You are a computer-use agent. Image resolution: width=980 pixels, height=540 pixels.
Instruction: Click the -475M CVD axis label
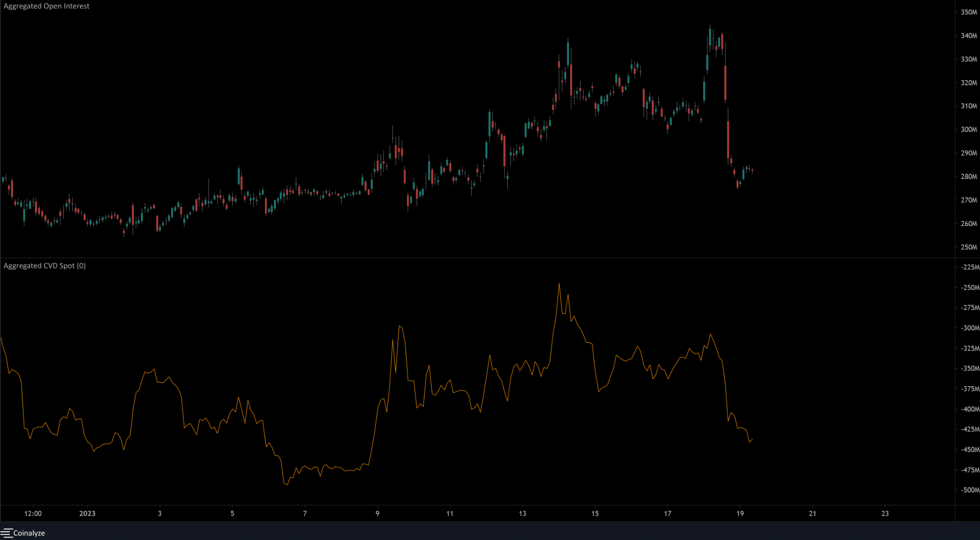pyautogui.click(x=970, y=470)
